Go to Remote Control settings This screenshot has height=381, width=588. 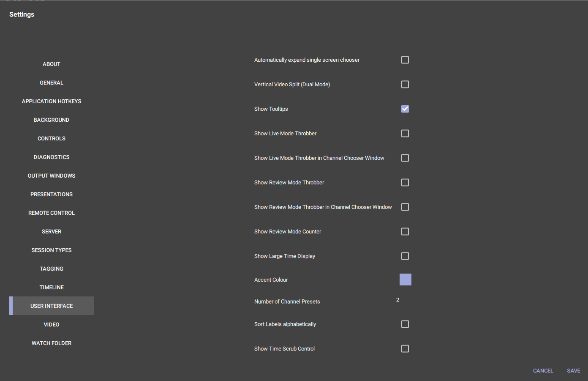(52, 213)
